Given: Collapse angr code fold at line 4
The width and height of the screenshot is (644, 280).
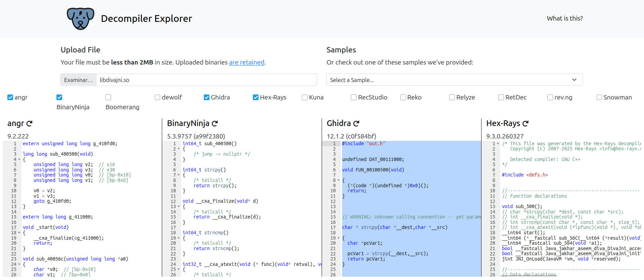Looking at the screenshot, I should [19, 159].
